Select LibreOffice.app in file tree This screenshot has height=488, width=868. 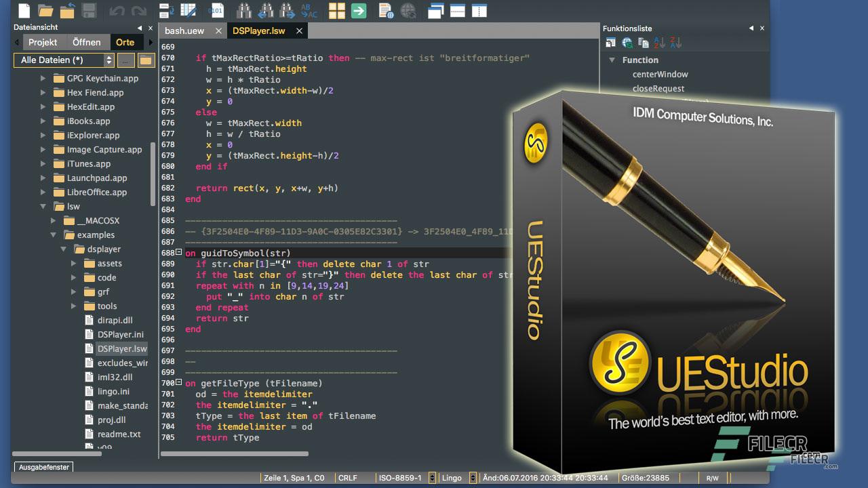[x=97, y=192]
